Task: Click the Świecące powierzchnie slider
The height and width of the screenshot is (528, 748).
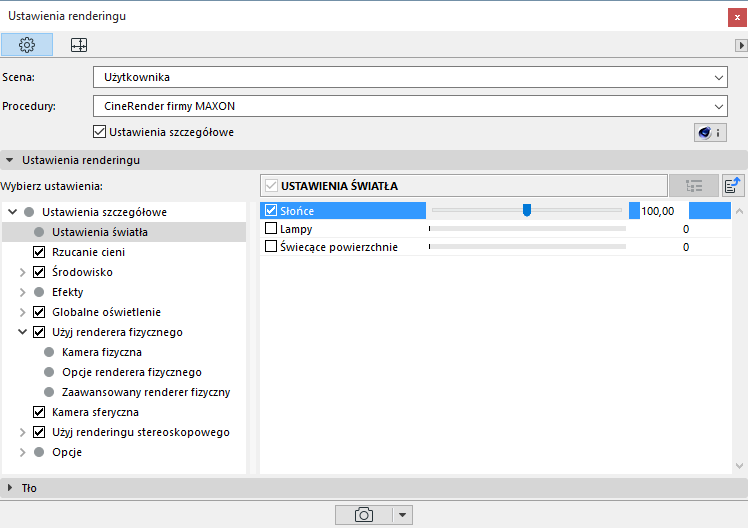Action: [x=527, y=247]
